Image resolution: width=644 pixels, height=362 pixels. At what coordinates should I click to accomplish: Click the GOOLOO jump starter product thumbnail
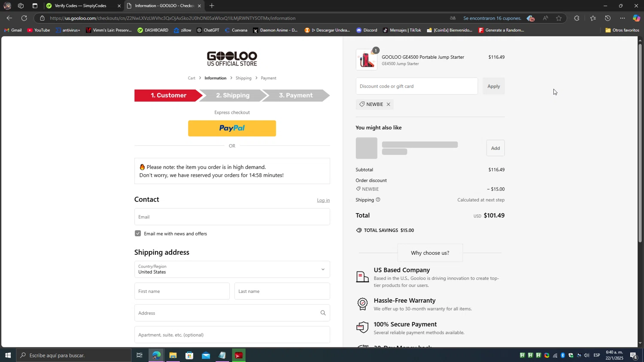tap(366, 60)
